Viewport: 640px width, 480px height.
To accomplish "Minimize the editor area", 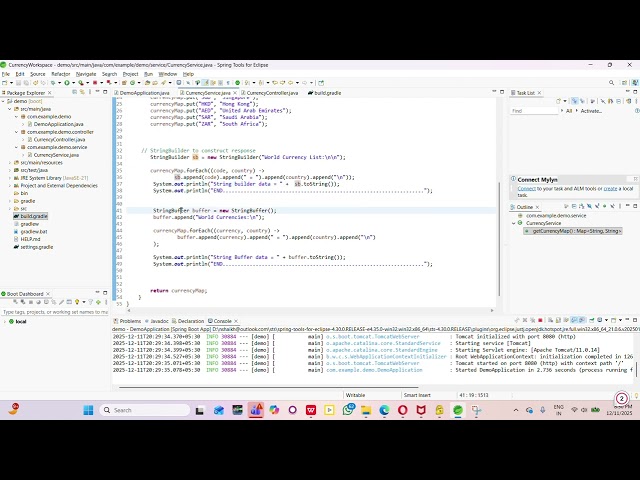I will (494, 92).
